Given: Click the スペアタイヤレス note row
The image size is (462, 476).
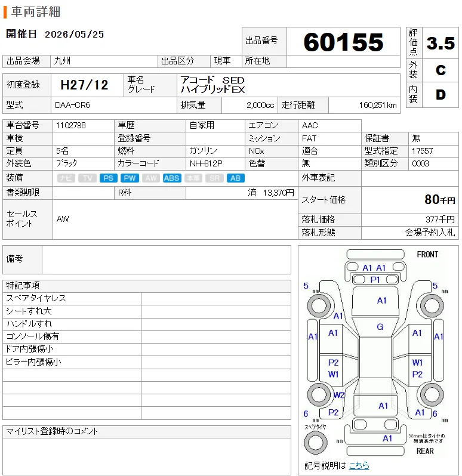Looking at the screenshot, I should 147,299.
